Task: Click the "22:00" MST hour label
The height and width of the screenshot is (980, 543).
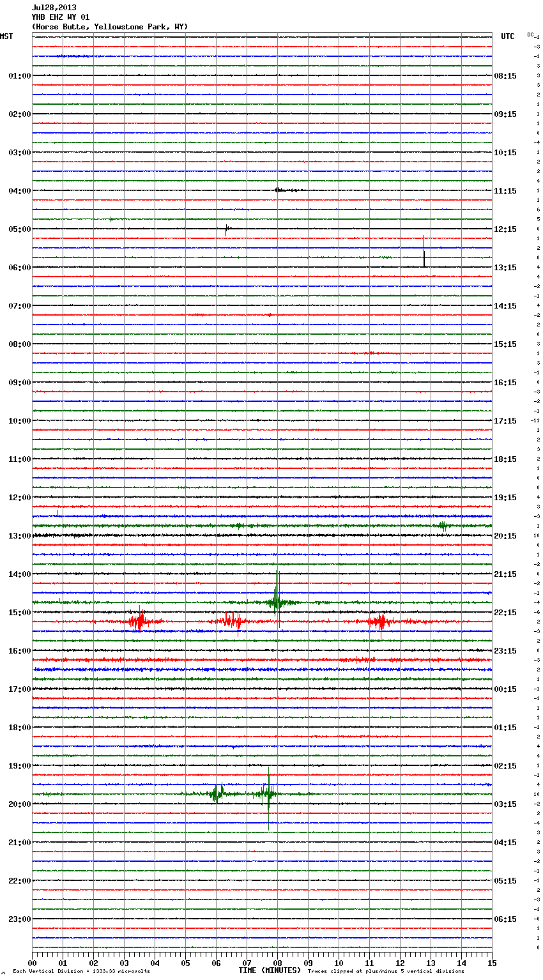Action: (20, 881)
